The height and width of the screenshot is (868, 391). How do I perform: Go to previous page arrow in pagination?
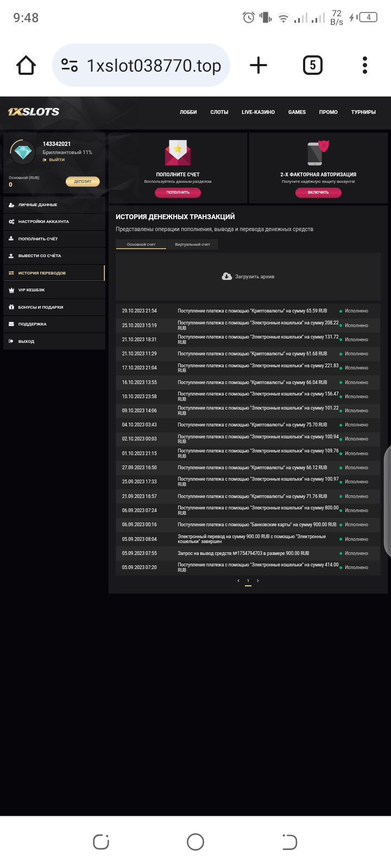tap(238, 581)
